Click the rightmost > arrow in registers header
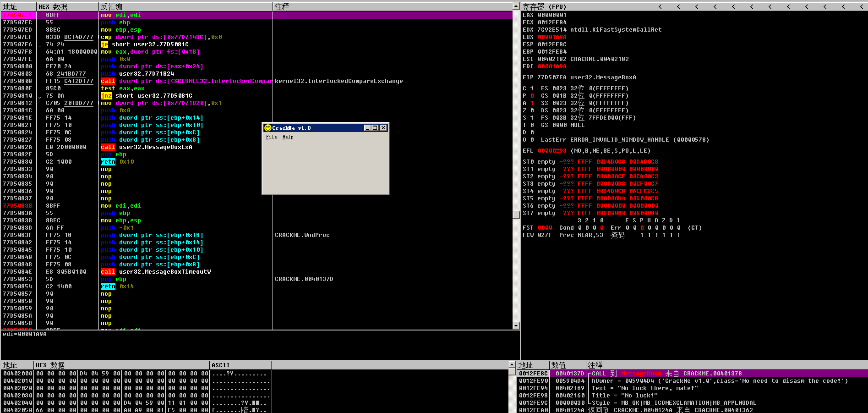Screen dimensions: 868x413 point(862,6)
